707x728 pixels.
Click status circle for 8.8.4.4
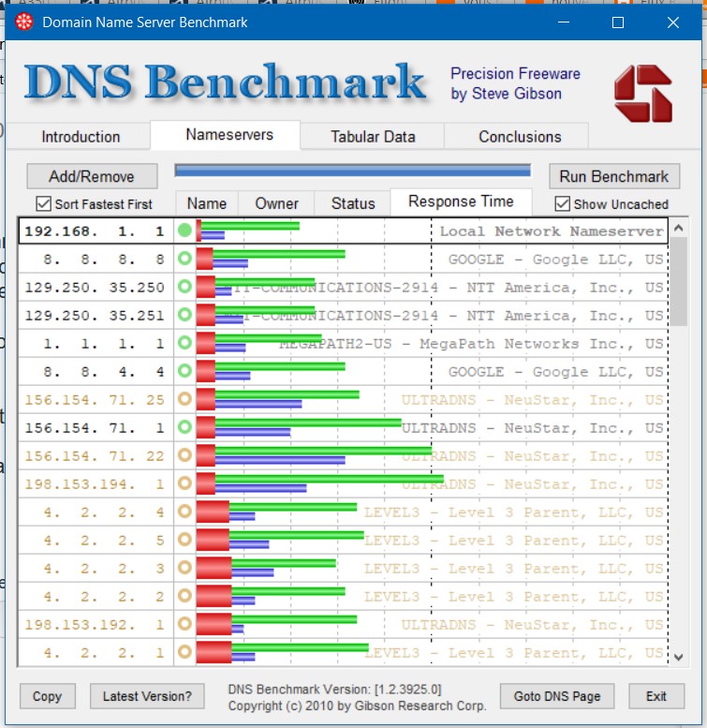pyautogui.click(x=184, y=371)
